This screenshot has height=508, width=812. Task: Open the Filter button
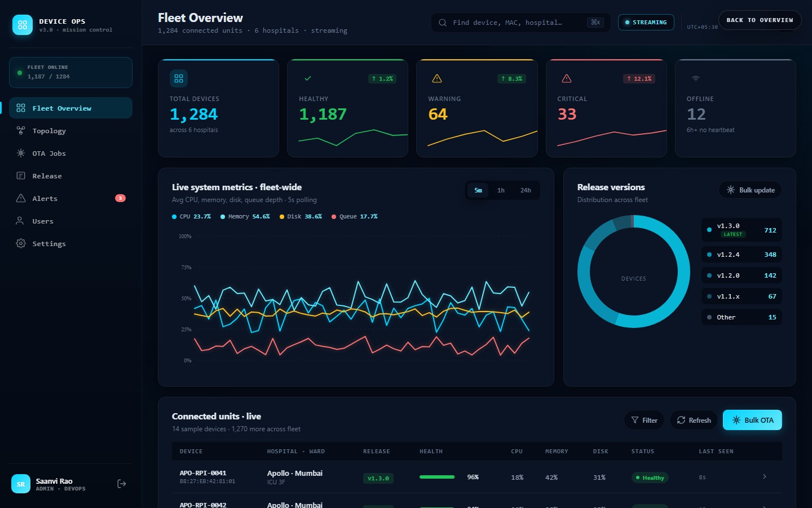coord(645,420)
